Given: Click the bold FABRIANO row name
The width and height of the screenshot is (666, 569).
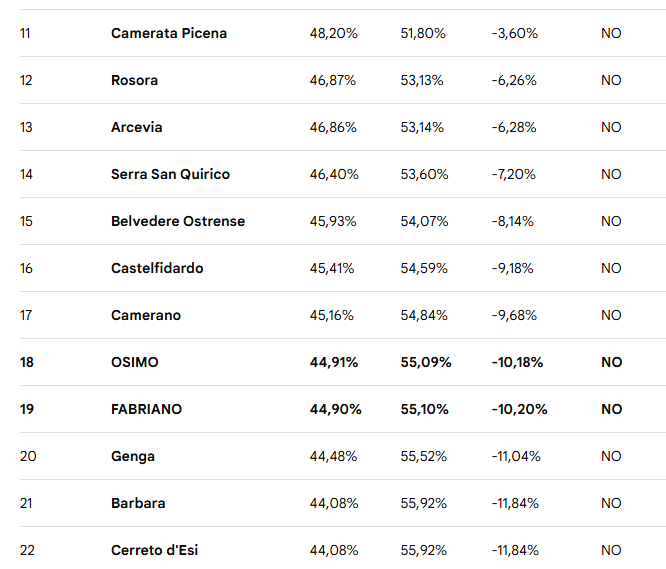Looking at the screenshot, I should (147, 409).
